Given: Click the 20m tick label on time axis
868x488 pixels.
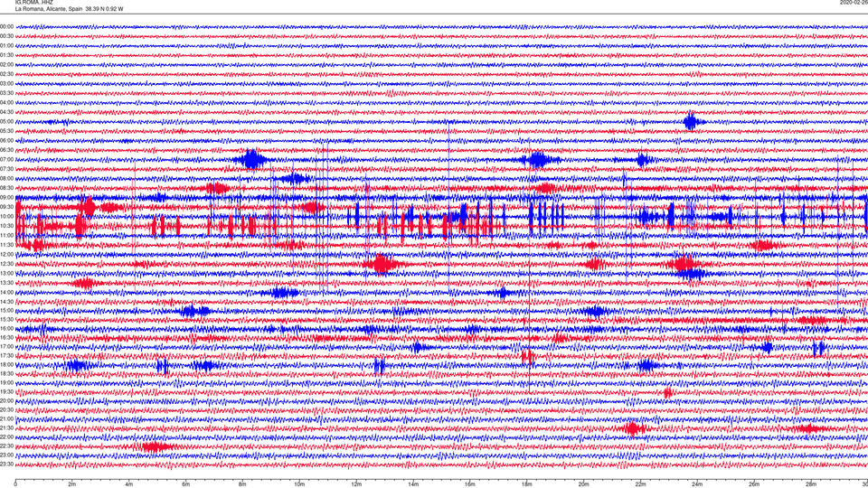Looking at the screenshot, I should (x=583, y=484).
